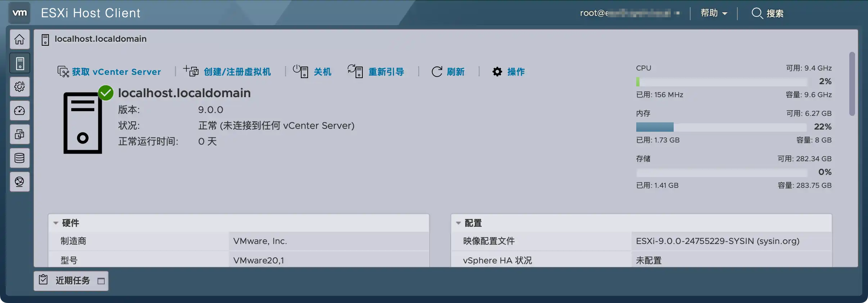This screenshot has height=303, width=868.
Task: Open the Storage database icon in sidebar
Action: tap(20, 158)
